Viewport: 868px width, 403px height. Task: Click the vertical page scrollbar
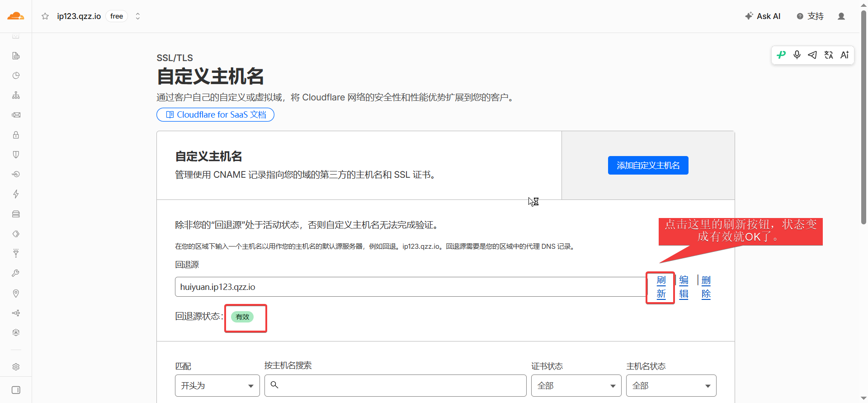863,118
